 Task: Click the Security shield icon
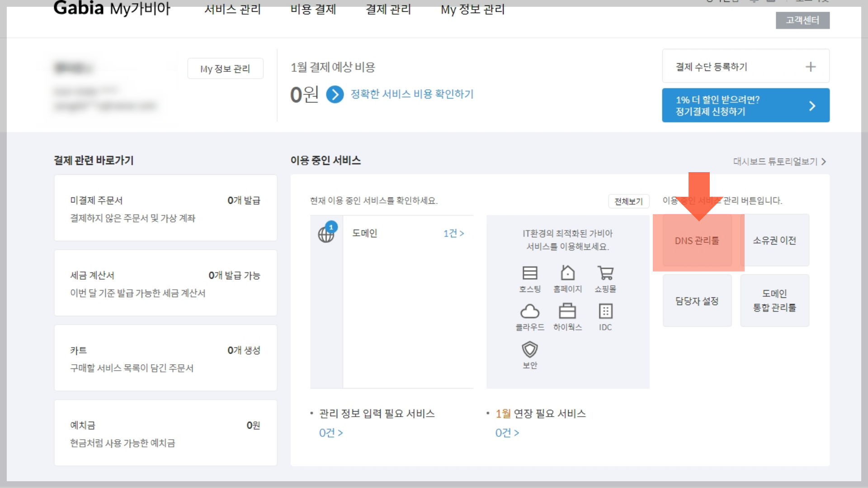(529, 350)
